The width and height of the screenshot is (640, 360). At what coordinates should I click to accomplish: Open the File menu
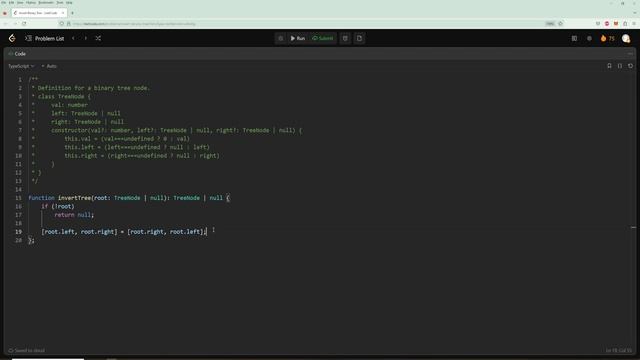4,2
